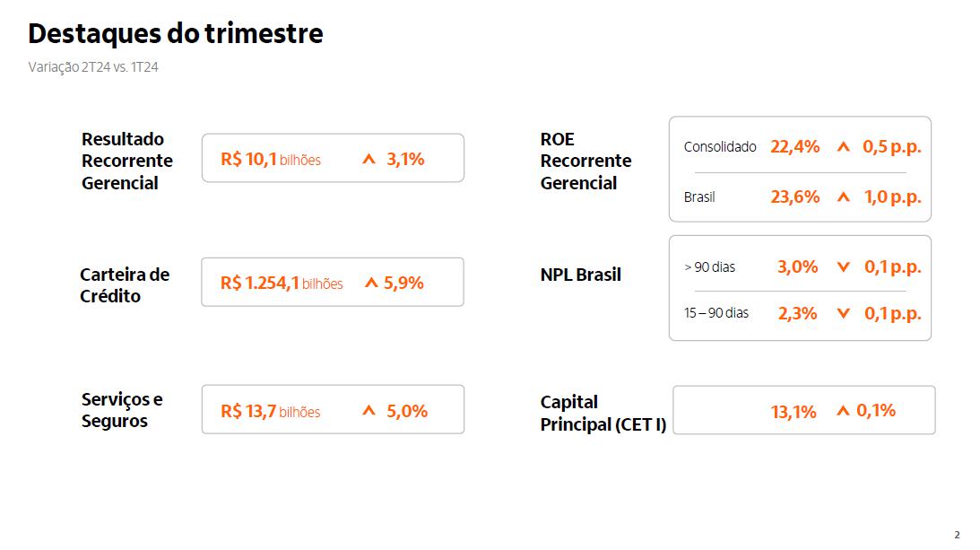Click the down arrow in the 15 – 90 dias row
The image size is (980, 550).
tap(843, 314)
